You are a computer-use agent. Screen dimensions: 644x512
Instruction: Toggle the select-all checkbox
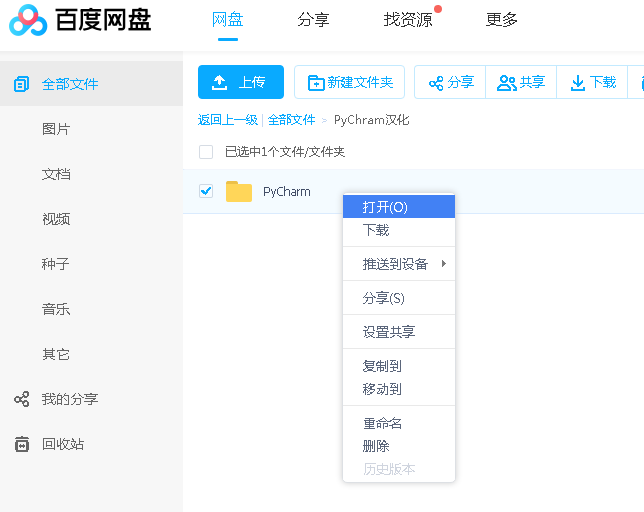(206, 152)
